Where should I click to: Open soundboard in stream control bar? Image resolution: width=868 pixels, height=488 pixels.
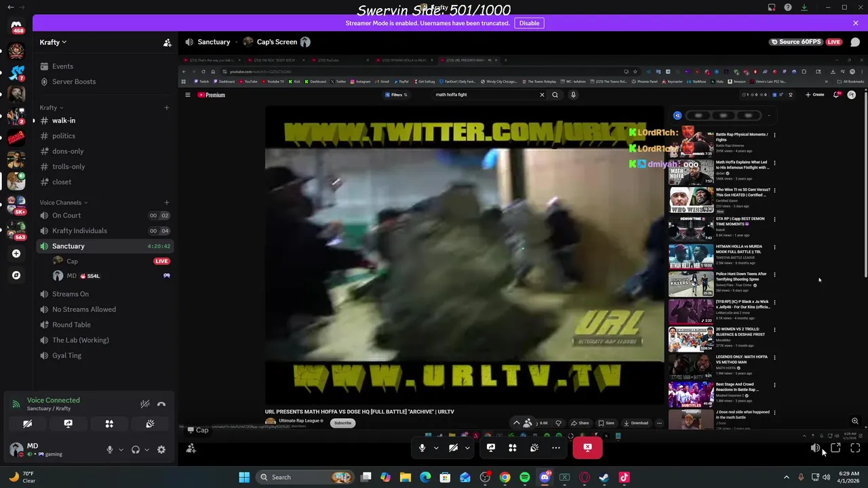(x=534, y=447)
